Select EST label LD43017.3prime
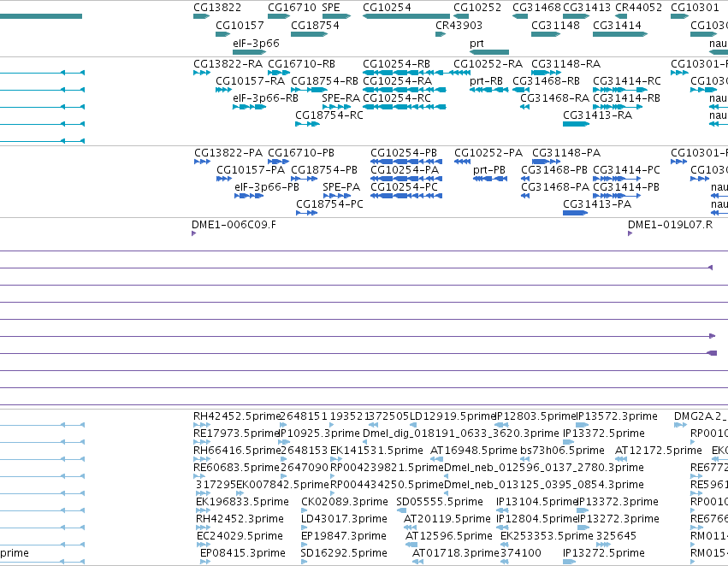Image resolution: width=728 pixels, height=566 pixels. coord(344,519)
